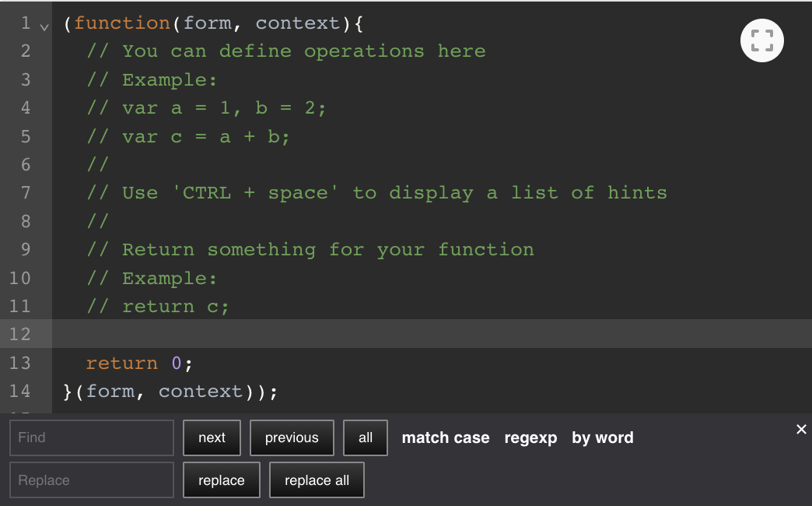Toggle the by word search option
Image resolution: width=812 pixels, height=506 pixels.
[x=603, y=437]
